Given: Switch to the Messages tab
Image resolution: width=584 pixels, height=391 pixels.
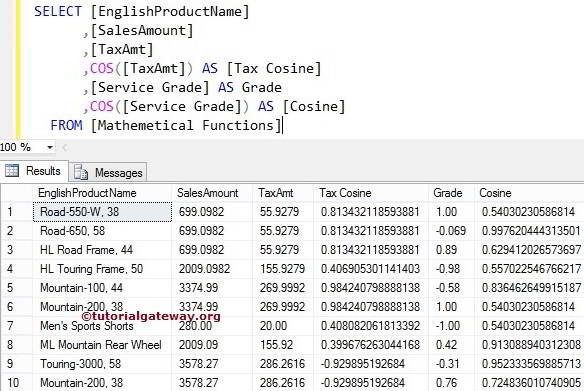Looking at the screenshot, I should 108,172.
